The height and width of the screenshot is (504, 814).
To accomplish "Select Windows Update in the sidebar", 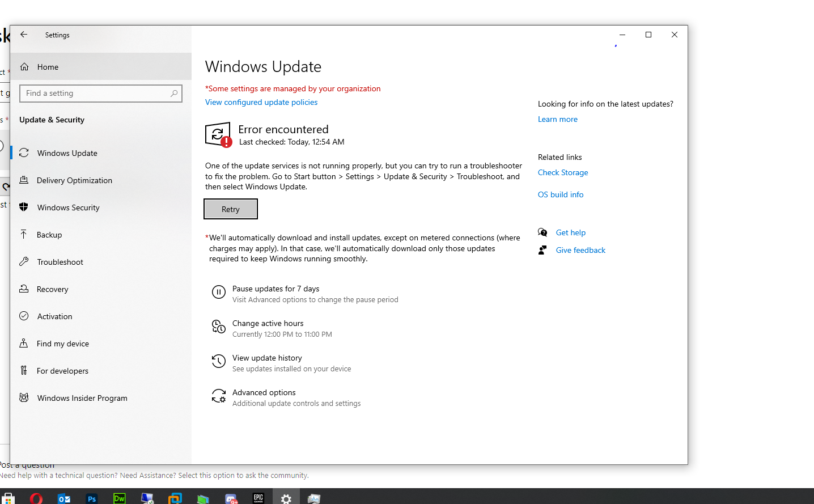I will tap(101, 153).
